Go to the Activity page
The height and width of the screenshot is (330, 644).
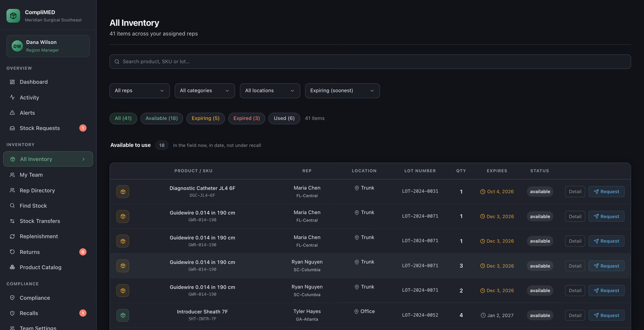pos(48,97)
